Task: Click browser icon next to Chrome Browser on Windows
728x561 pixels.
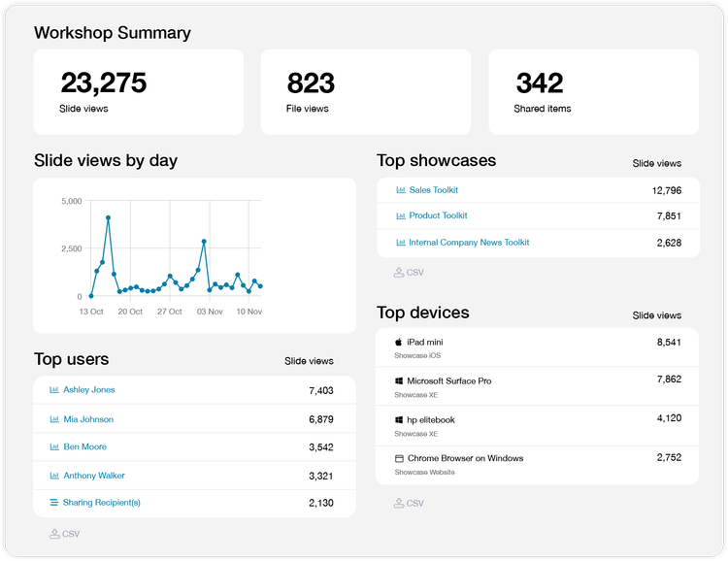Action: pos(399,459)
